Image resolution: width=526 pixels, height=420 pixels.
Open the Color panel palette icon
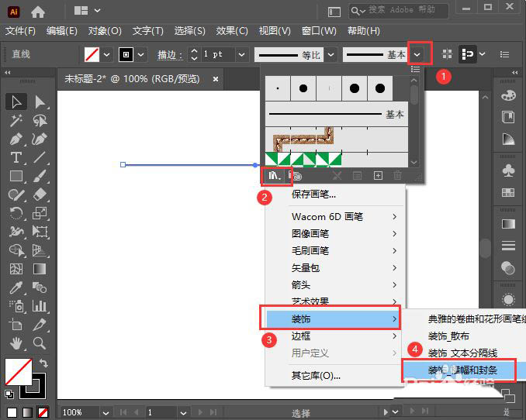coord(508,95)
